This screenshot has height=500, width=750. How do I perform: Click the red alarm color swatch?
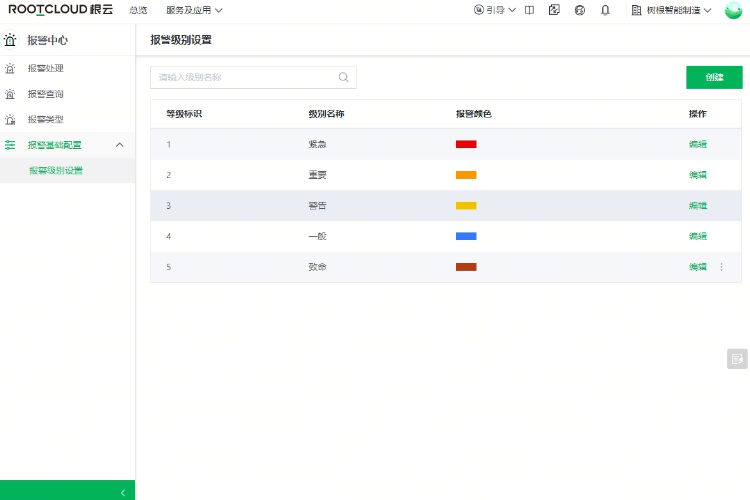point(466,144)
